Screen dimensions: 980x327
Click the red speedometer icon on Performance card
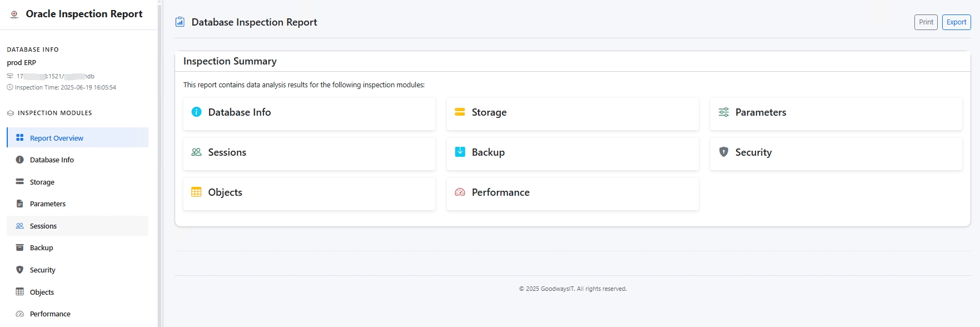click(460, 192)
